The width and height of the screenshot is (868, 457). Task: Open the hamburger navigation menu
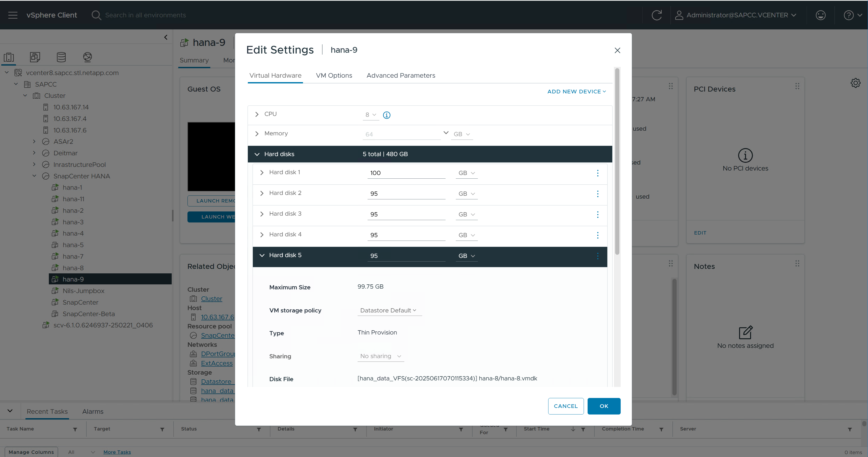[13, 15]
